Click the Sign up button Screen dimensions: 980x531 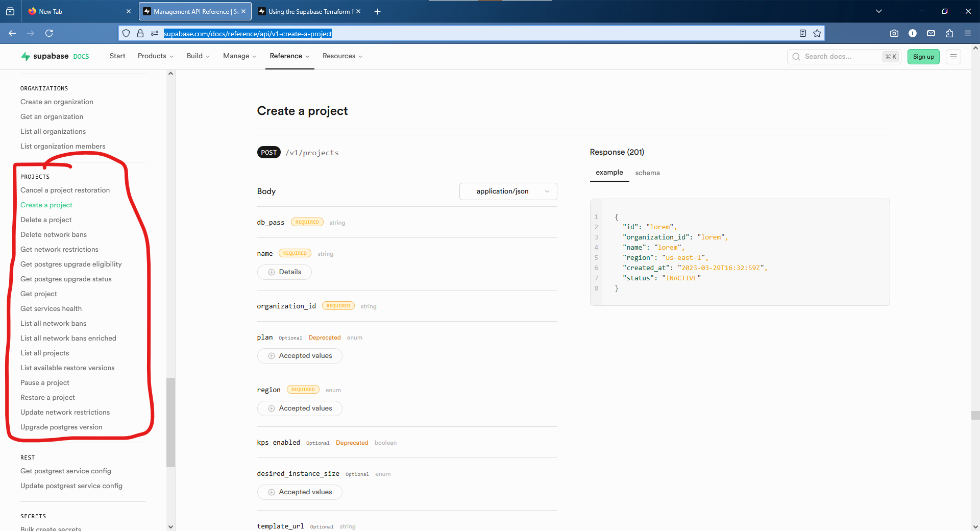[x=923, y=57]
